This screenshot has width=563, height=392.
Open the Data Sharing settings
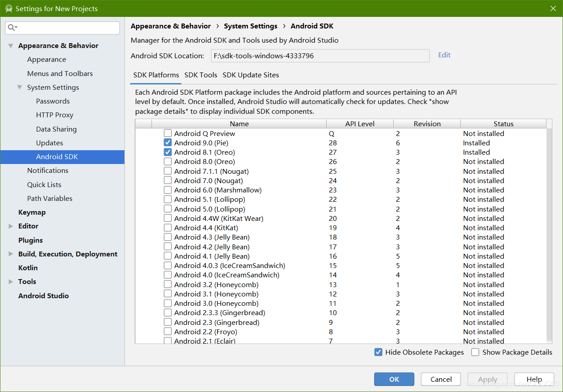56,129
